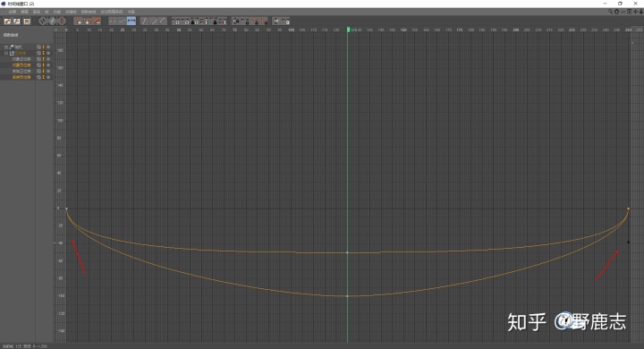Click fifth tangent icon with weight symbol

click(x=215, y=21)
